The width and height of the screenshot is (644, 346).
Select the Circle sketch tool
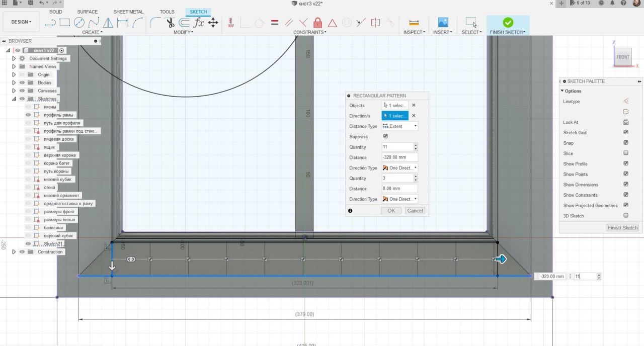click(79, 22)
